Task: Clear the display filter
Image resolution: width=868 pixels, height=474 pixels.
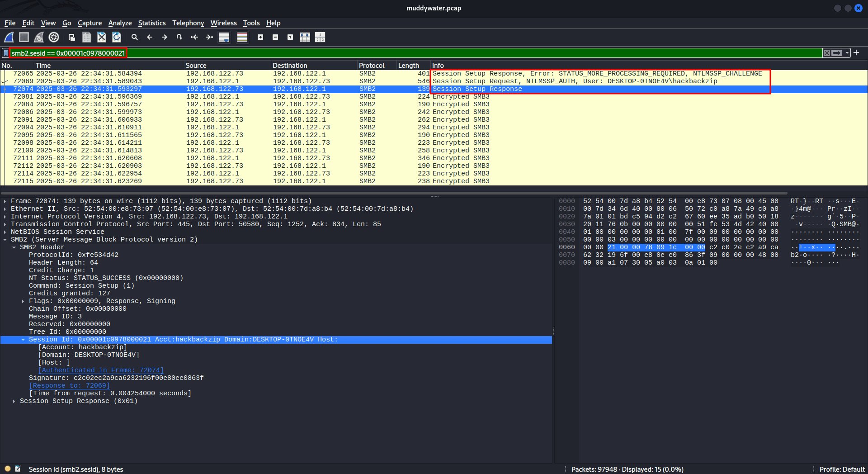Action: pos(826,53)
